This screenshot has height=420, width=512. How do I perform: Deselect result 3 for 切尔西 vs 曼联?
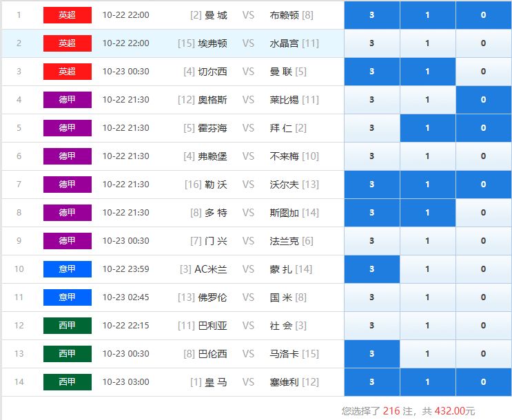coord(372,72)
